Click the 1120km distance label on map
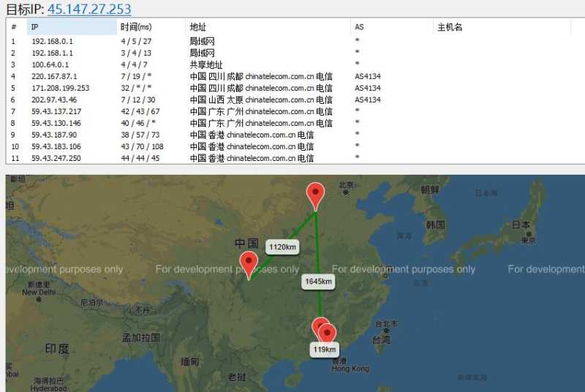This screenshot has width=585, height=392. point(282,247)
